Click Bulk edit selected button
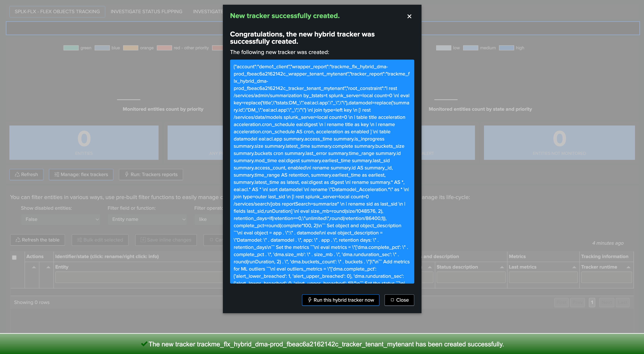Image resolution: width=644 pixels, height=354 pixels. point(100,240)
